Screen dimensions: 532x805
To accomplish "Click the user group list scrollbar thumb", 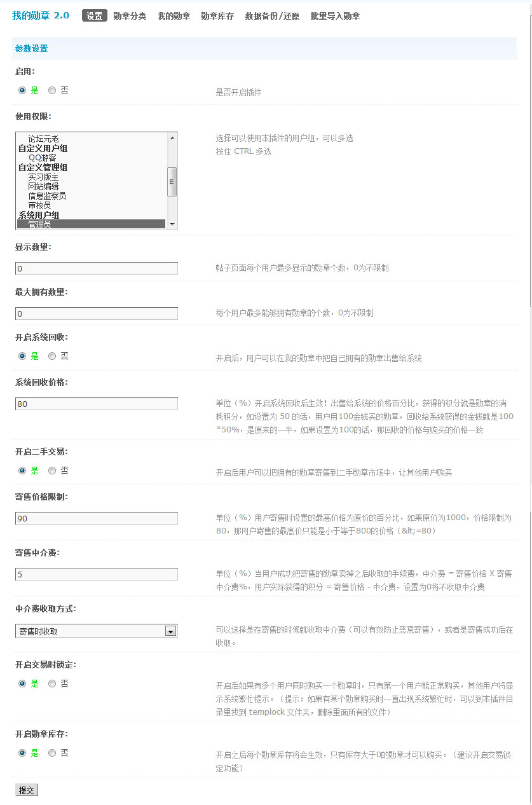I will 172,182.
